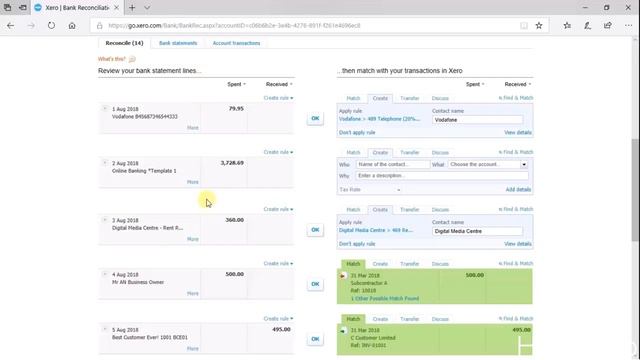
Task: Open Create rule dropdown for Digital Media Centre line
Action: pos(278,209)
